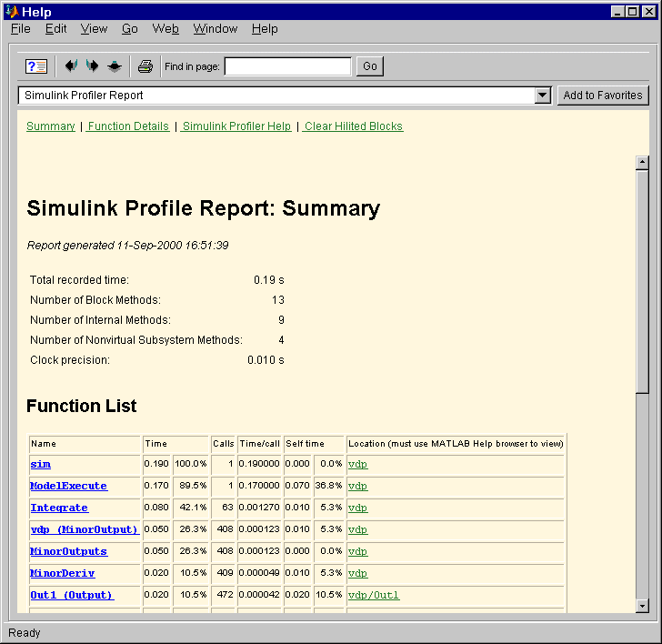This screenshot has width=662, height=644.
Task: Click the Help Navigator toggle icon
Action: 36,66
